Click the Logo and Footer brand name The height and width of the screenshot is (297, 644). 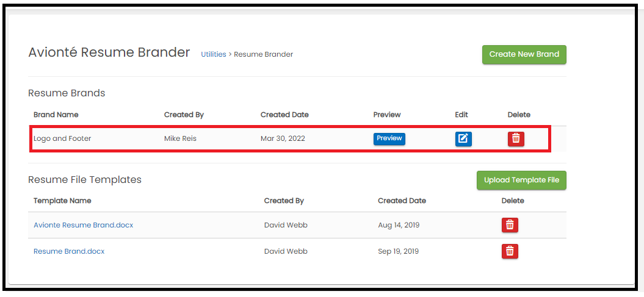[62, 138]
